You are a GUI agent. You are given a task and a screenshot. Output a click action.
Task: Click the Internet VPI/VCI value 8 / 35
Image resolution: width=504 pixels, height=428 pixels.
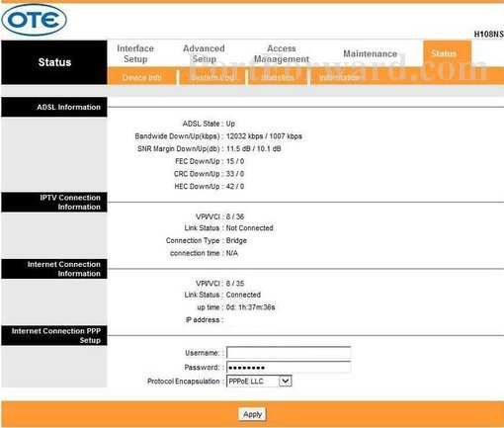coord(235,284)
